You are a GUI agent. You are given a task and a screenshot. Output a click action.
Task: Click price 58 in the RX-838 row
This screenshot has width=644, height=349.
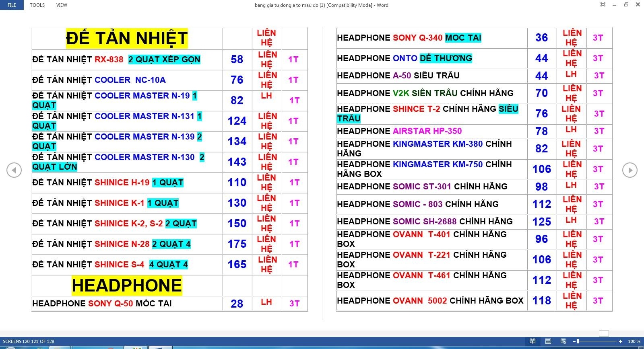(x=237, y=60)
